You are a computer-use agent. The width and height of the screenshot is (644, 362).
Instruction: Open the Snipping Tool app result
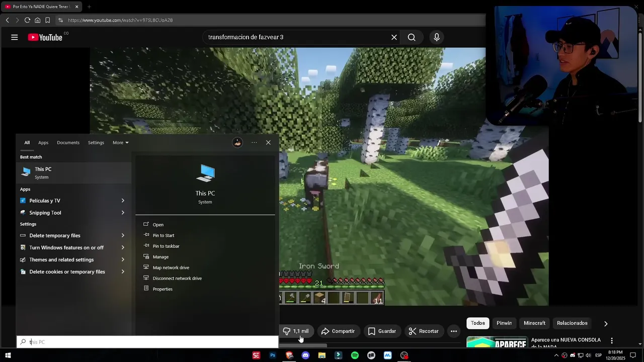click(x=65, y=213)
